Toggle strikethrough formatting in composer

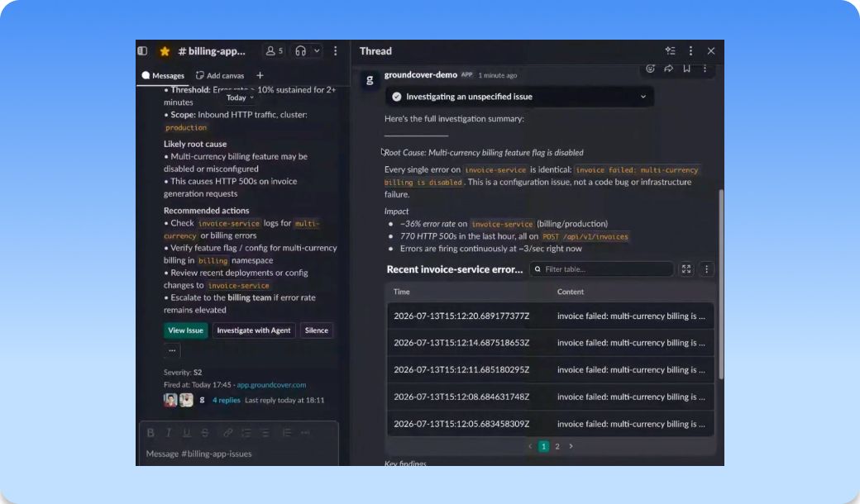[x=204, y=433]
